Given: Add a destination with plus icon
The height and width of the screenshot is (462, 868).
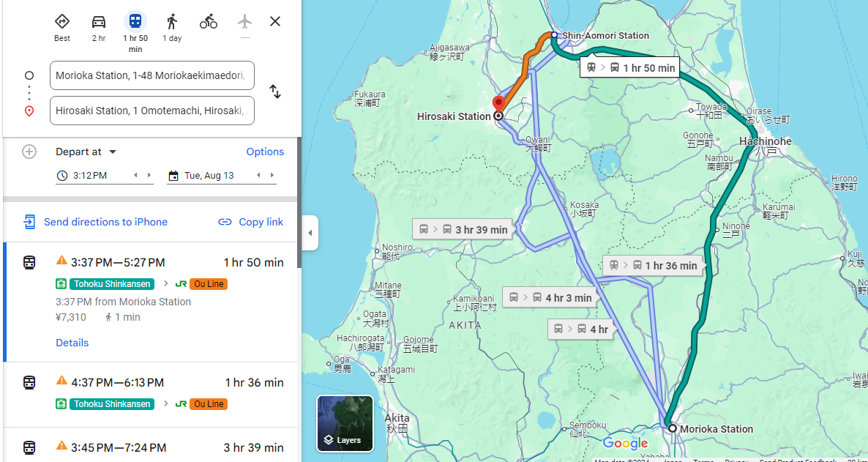Looking at the screenshot, I should pos(29,152).
